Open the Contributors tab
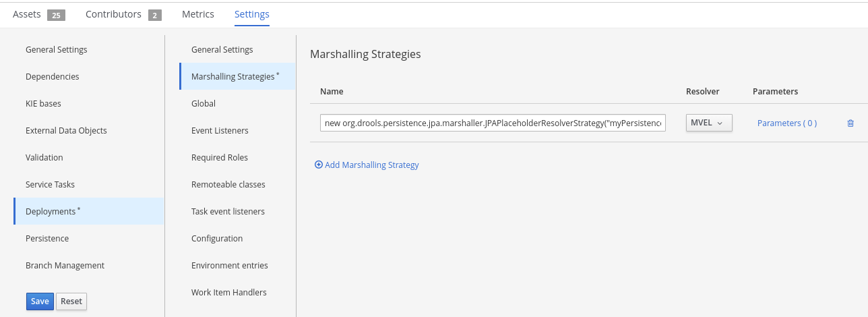 click(x=113, y=14)
